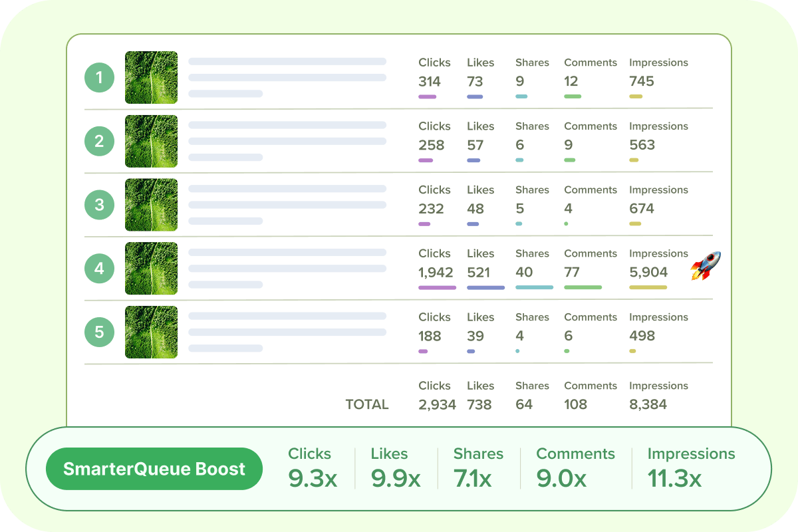The height and width of the screenshot is (532, 798).
Task: Click the yellow impressions bar in row 4
Action: 648,287
